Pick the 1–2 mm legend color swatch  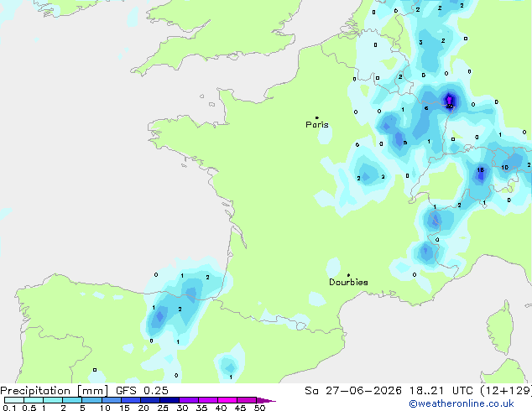[53, 400]
